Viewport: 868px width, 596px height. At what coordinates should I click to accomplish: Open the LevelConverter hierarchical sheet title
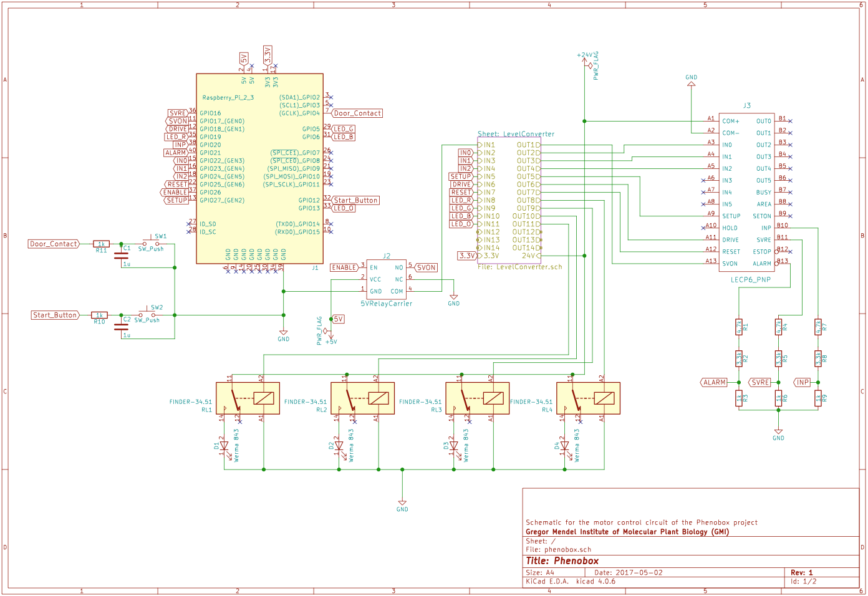coord(516,134)
